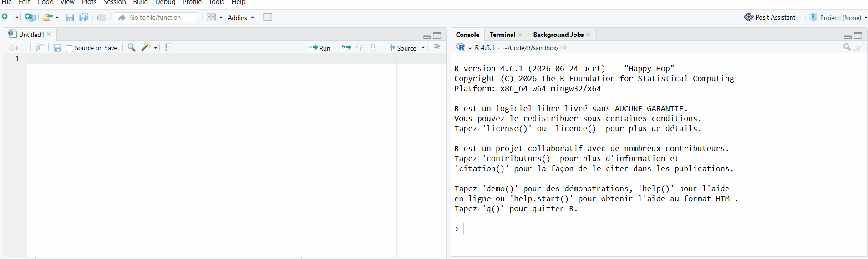Open the Project: (None) dropdown

coord(838,17)
